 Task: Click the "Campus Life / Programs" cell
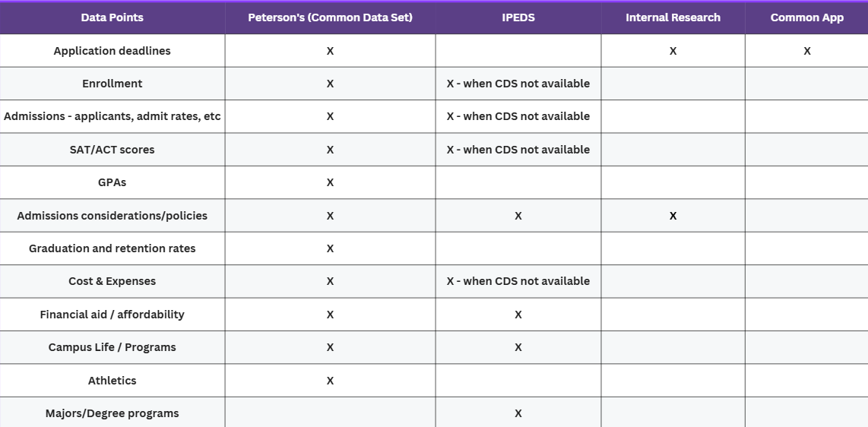click(x=112, y=347)
